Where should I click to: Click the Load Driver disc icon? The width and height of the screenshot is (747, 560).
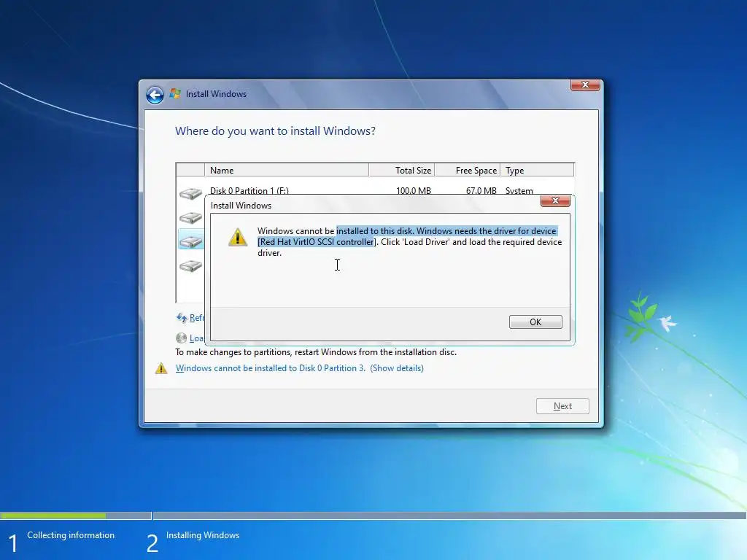tap(181, 338)
